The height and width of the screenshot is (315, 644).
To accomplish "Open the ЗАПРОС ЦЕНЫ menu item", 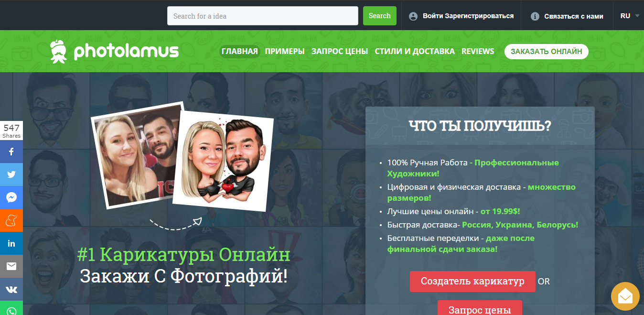I will (340, 51).
